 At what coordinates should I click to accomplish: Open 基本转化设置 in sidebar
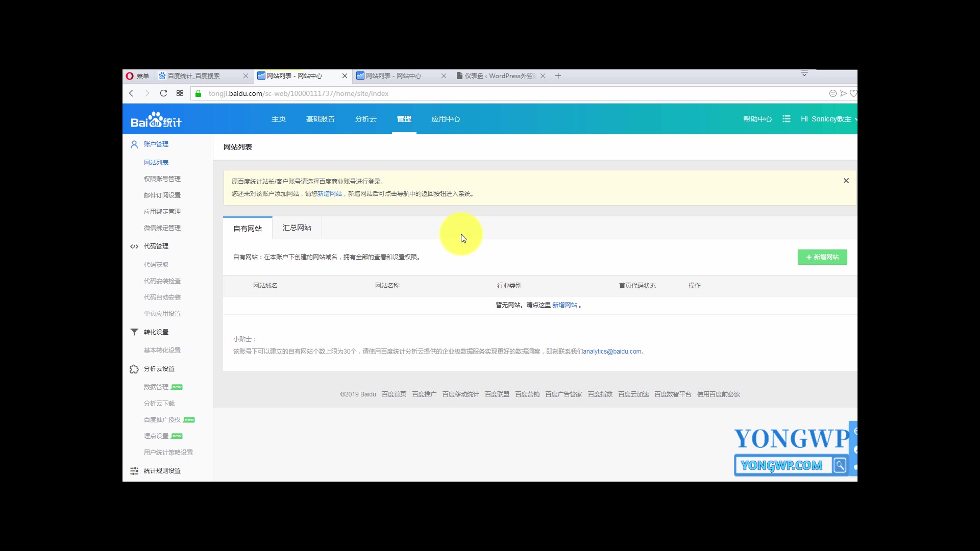click(162, 350)
